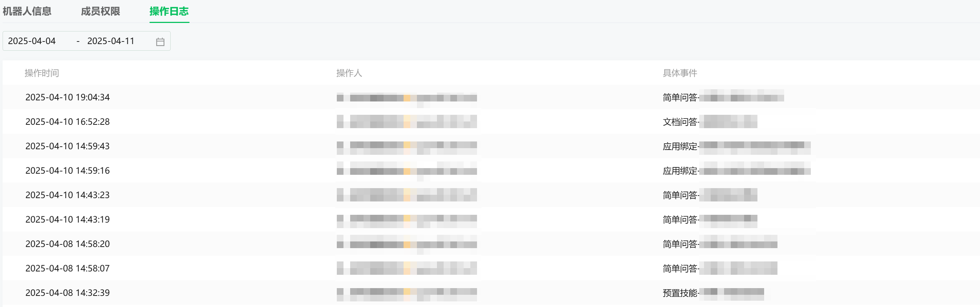Open the calendar date picker icon
This screenshot has width=980, height=307.
tap(160, 41)
